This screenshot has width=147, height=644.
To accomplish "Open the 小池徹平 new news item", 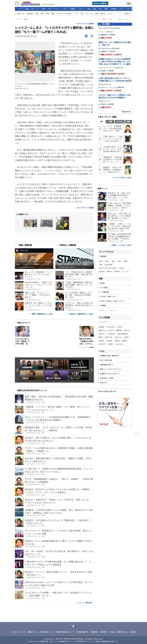I will [115, 227].
